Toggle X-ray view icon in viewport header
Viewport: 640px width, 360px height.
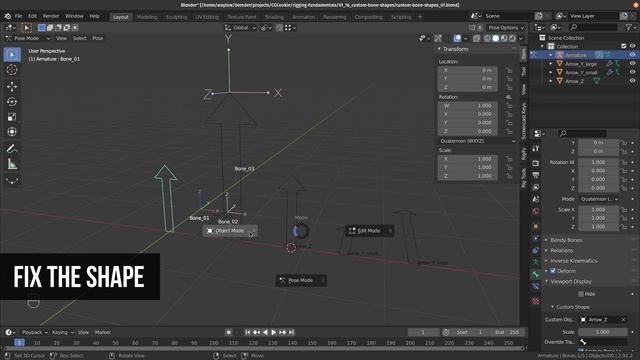point(476,38)
